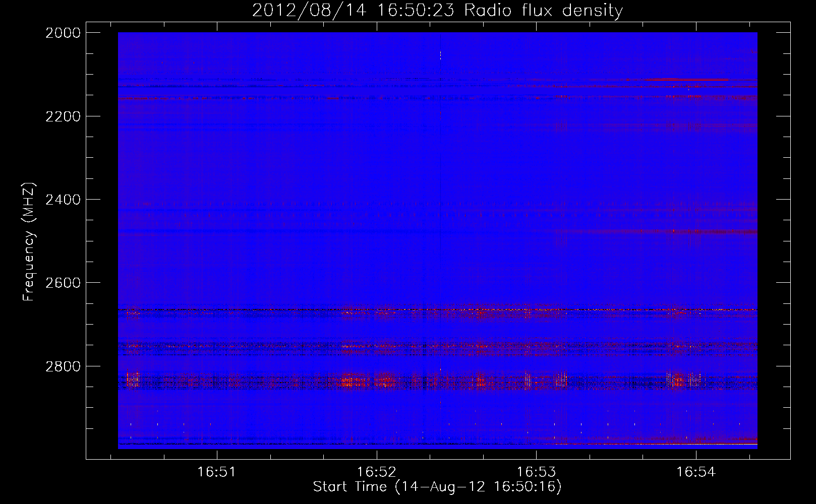Click the 2600 frequency tick label
The width and height of the screenshot is (816, 504).
click(x=63, y=283)
